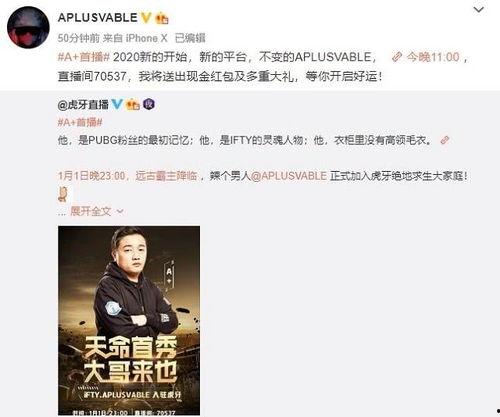Open the 今晚11:00 link
Viewport: 500px width, 417px height.
[432, 57]
